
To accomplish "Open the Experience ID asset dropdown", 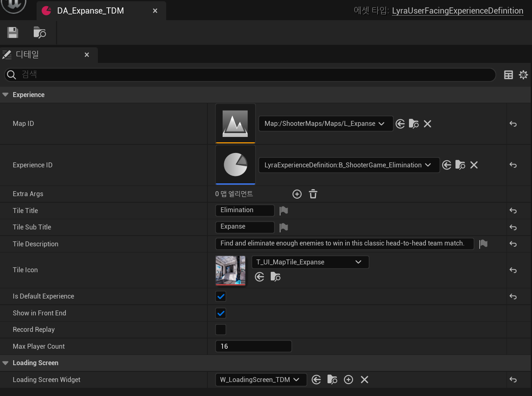I will (349, 165).
